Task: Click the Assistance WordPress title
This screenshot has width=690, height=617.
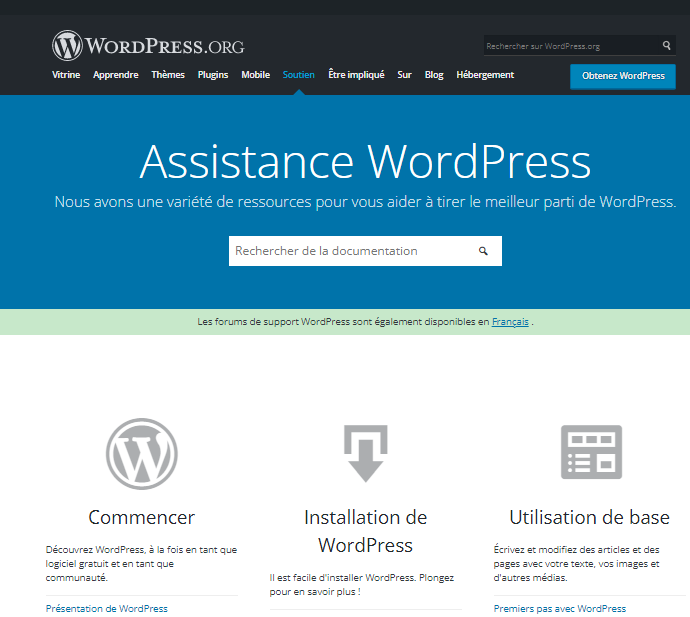Action: pos(365,162)
